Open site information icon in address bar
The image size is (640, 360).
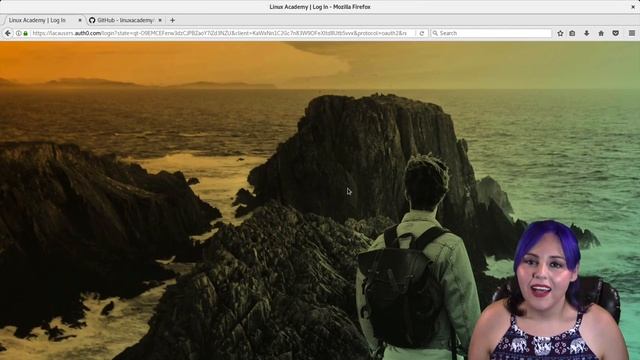point(18,33)
